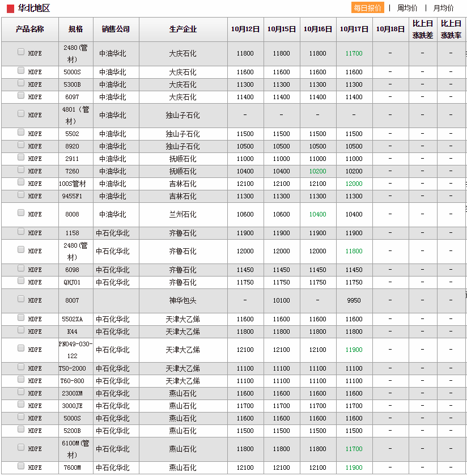Click the 10月18日 column header
Image resolution: width=467 pixels, height=476 pixels.
coord(390,29)
